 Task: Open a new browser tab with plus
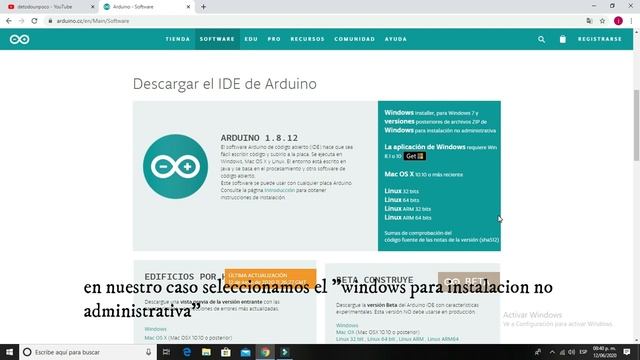pyautogui.click(x=203, y=7)
